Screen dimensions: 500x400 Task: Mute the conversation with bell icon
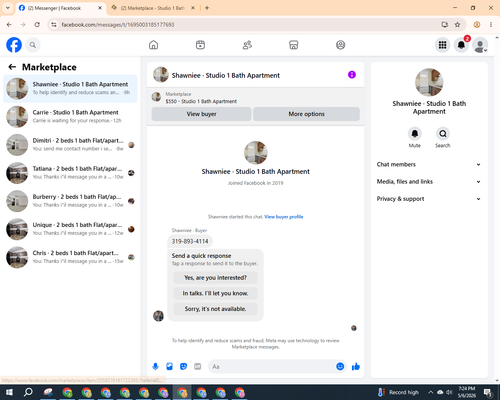415,134
